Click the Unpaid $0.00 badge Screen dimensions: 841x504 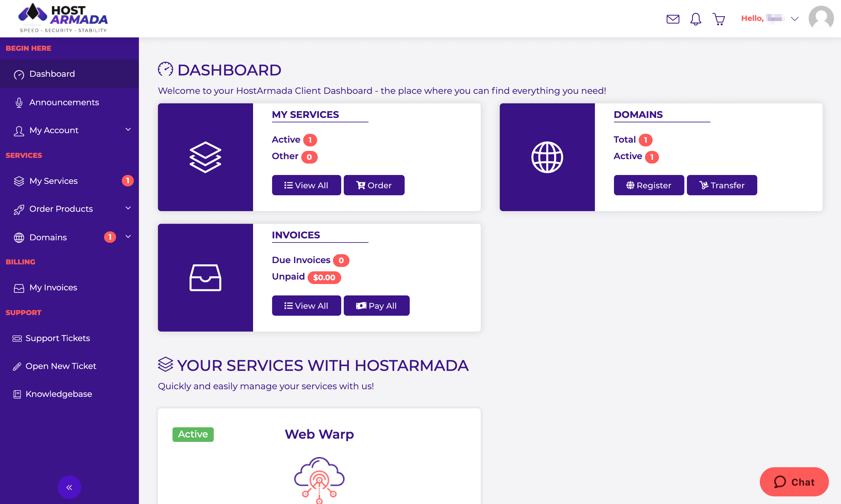324,277
